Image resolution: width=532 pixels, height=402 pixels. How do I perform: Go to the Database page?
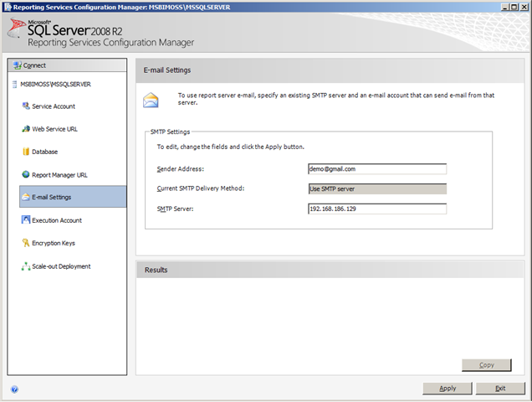point(45,152)
